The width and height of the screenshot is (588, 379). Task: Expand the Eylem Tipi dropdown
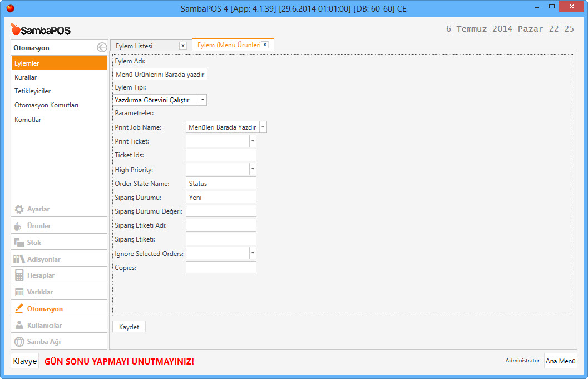coord(202,100)
